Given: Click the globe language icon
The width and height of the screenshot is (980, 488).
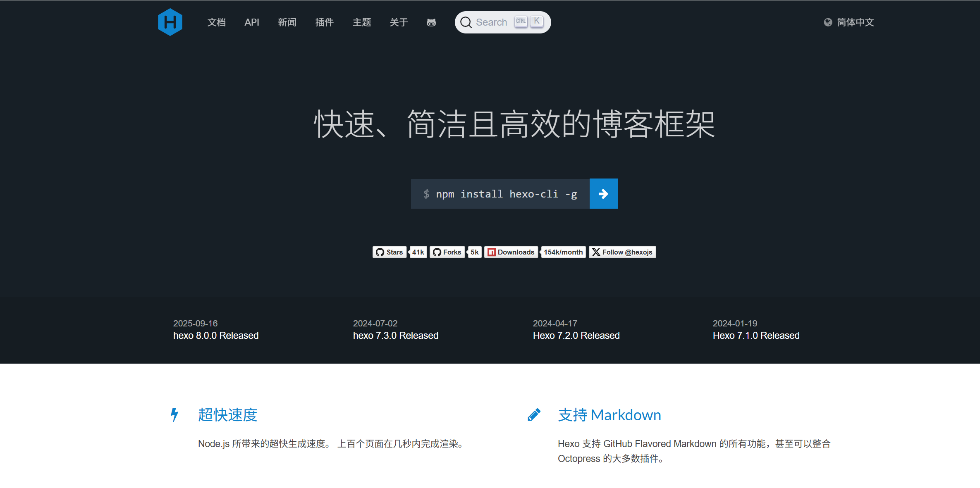Looking at the screenshot, I should 828,22.
